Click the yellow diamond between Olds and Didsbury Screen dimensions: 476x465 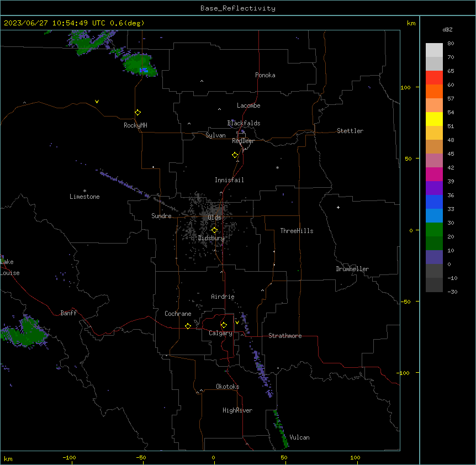(x=214, y=230)
